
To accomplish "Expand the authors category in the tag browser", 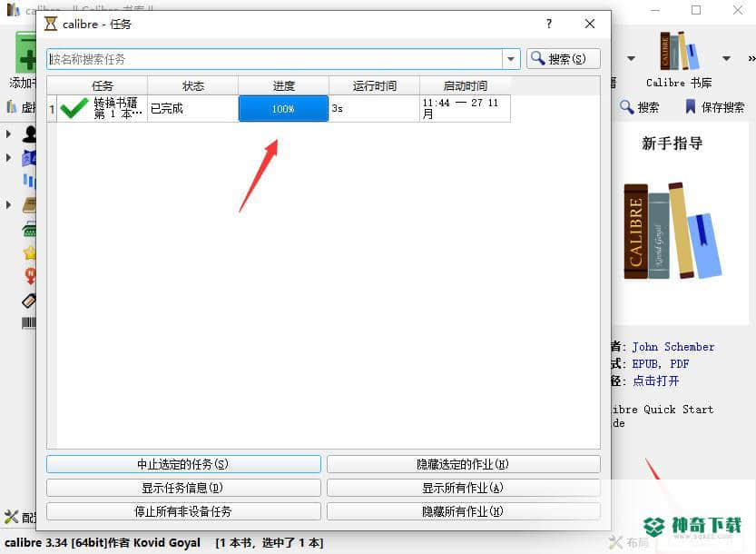I will [8, 134].
